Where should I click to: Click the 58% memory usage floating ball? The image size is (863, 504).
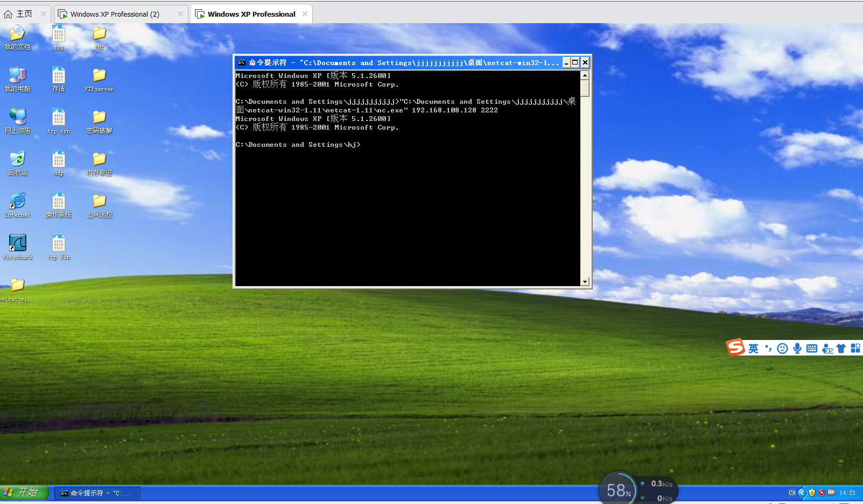pos(618,489)
